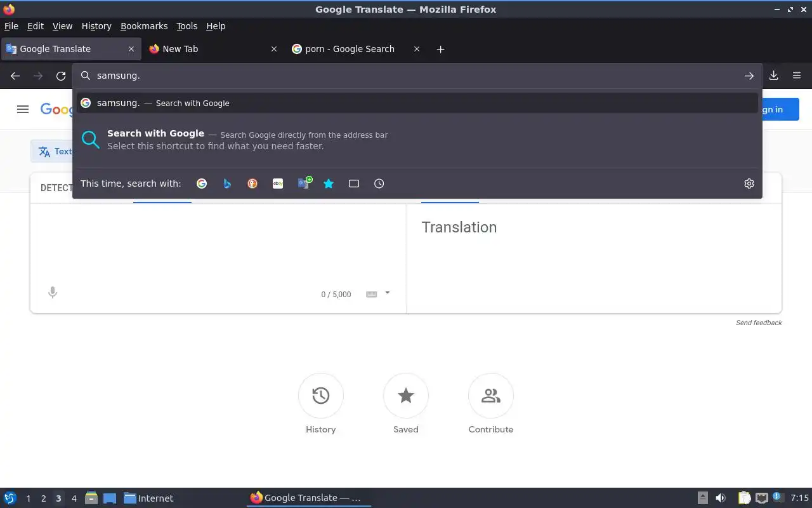Expand input tools dropdown arrow
The image size is (812, 508).
click(388, 293)
